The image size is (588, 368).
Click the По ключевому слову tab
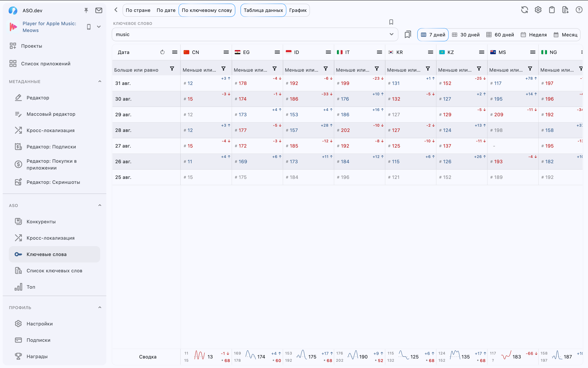(x=207, y=10)
